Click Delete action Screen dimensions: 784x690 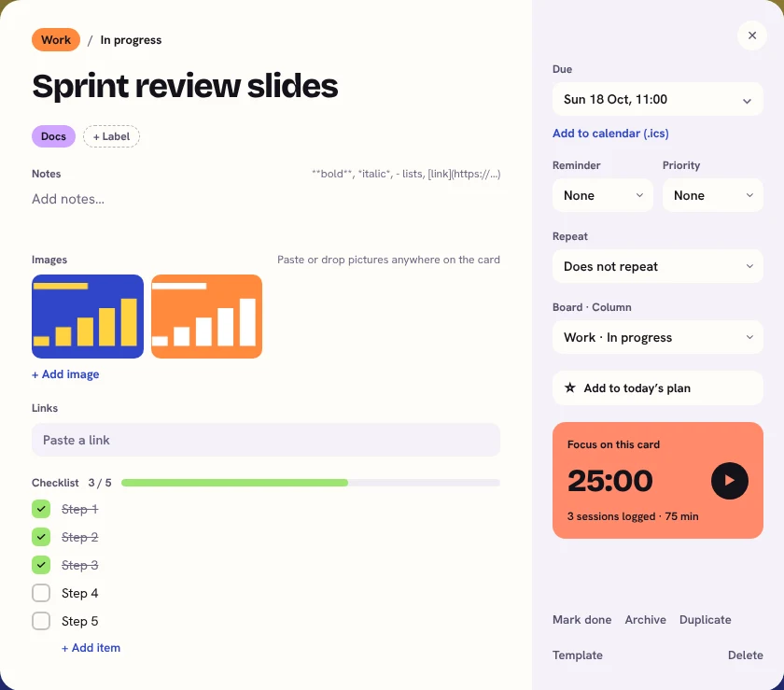745,655
